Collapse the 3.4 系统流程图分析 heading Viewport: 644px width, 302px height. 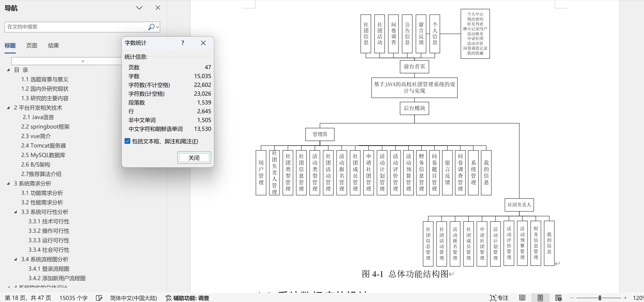16,259
